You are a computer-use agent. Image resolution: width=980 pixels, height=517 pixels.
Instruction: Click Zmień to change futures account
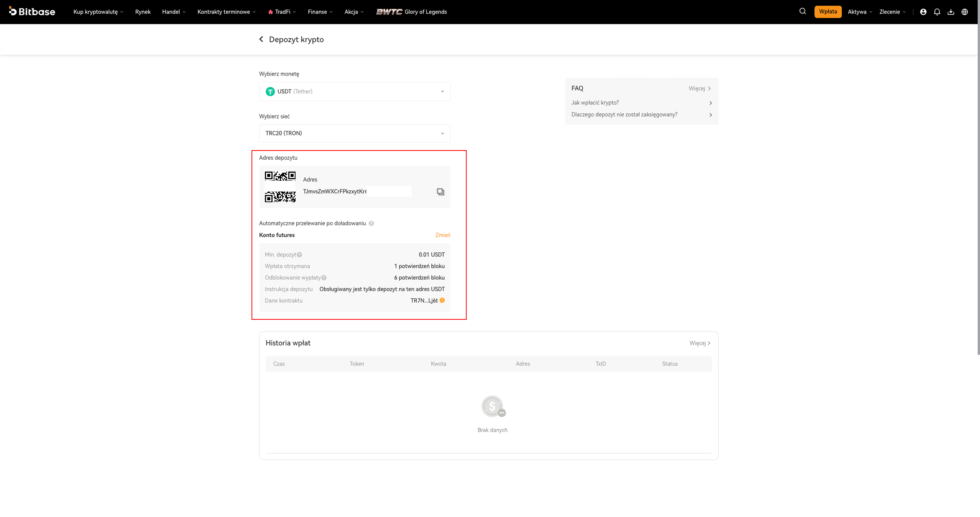(443, 235)
